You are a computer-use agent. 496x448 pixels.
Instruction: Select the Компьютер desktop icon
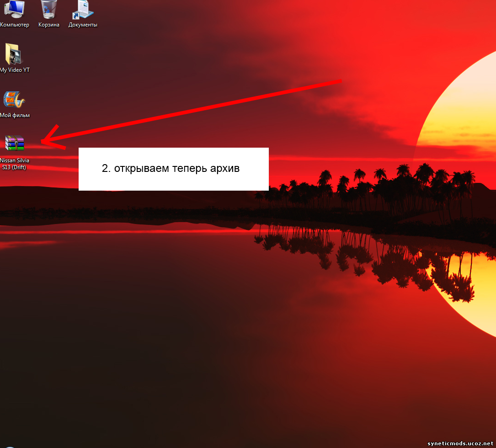pyautogui.click(x=14, y=9)
